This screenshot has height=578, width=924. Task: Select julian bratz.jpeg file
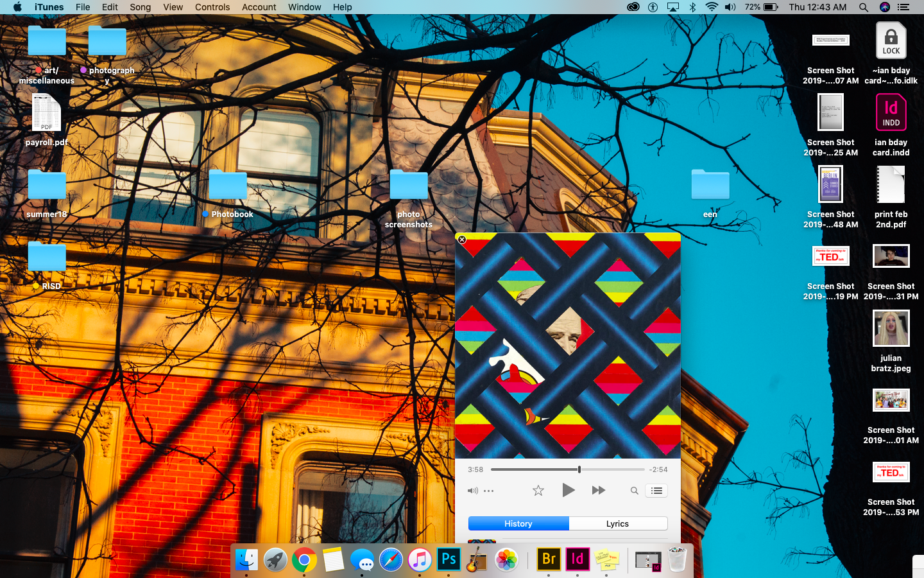pos(891,341)
